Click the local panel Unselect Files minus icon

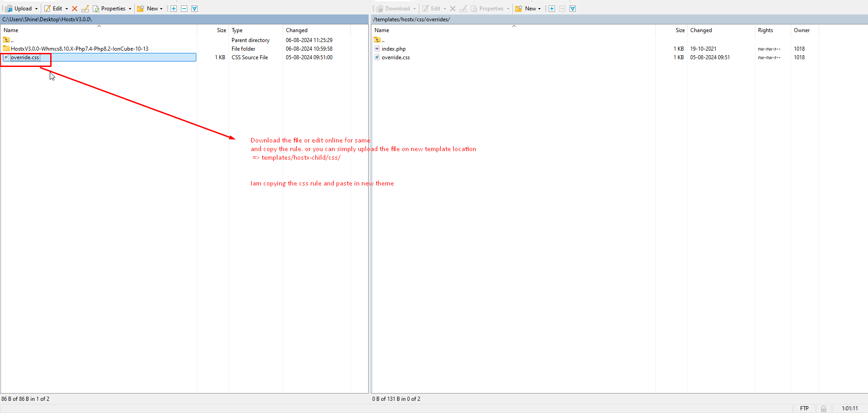point(184,9)
